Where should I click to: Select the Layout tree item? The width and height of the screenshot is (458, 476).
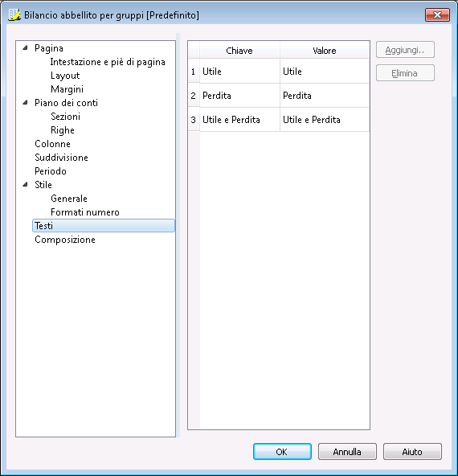(x=65, y=76)
